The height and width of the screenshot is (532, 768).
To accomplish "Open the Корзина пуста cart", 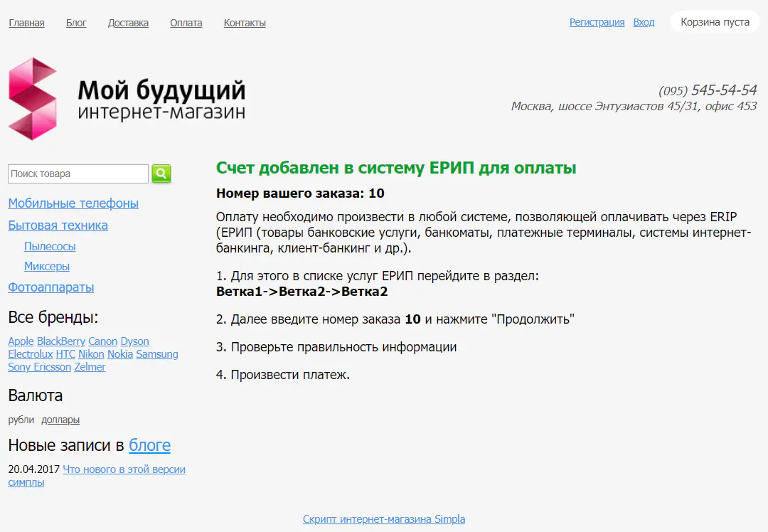I will pyautogui.click(x=715, y=21).
